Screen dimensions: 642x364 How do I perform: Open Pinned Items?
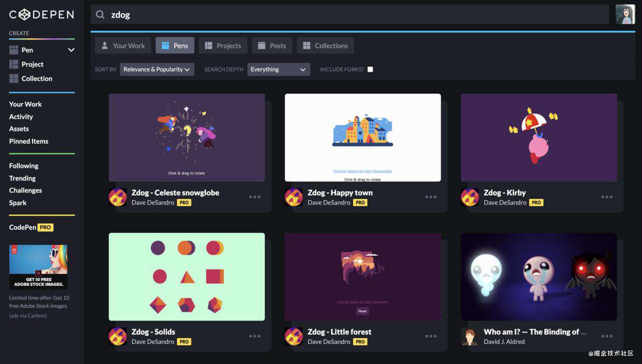pyautogui.click(x=28, y=141)
